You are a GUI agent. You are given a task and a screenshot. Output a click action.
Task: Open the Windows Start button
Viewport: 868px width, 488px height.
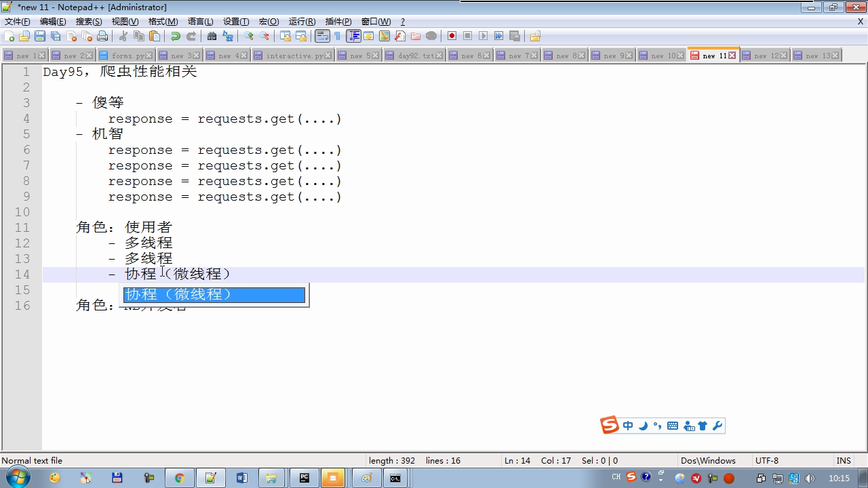coord(18,477)
